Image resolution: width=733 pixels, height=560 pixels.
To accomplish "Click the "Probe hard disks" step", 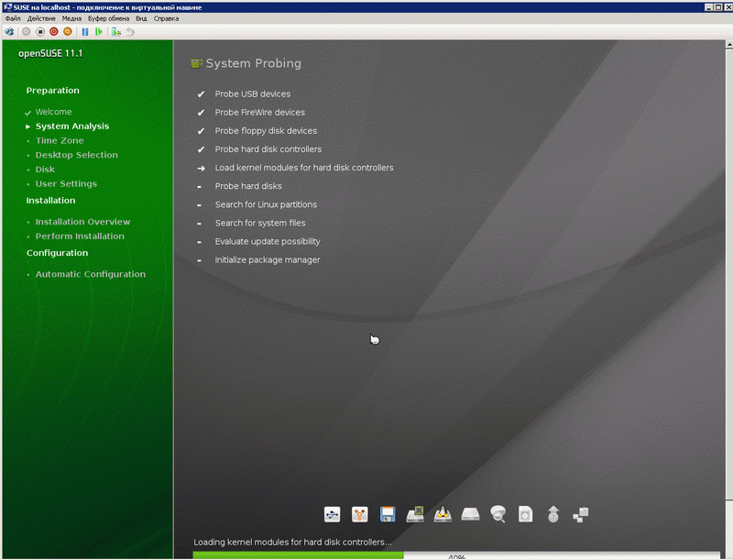I will (x=248, y=186).
